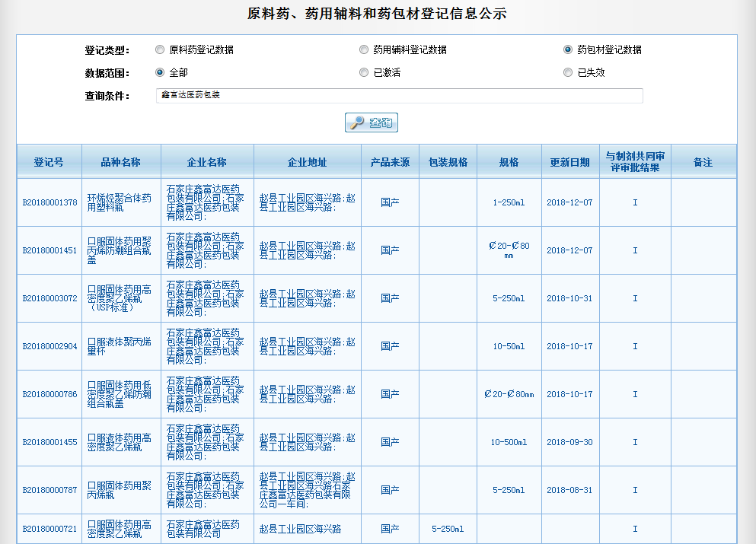The image size is (756, 544).
Task: Click the 查询条件 search input field
Action: 399,96
